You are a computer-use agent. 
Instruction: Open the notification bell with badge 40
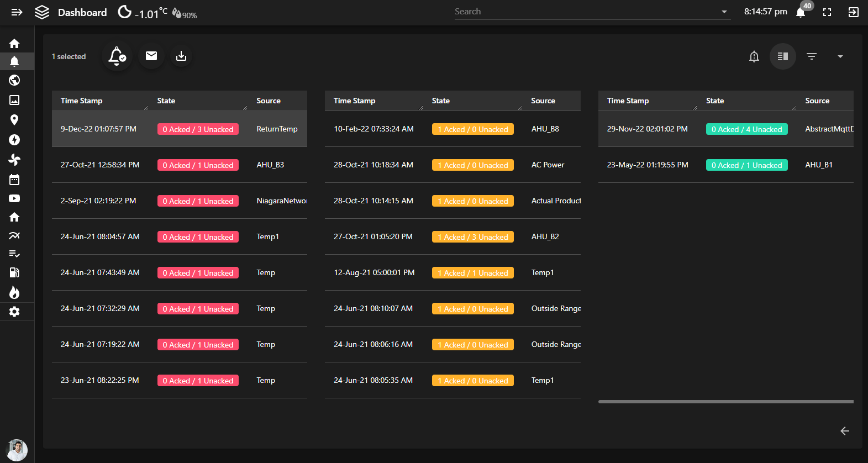pyautogui.click(x=801, y=12)
